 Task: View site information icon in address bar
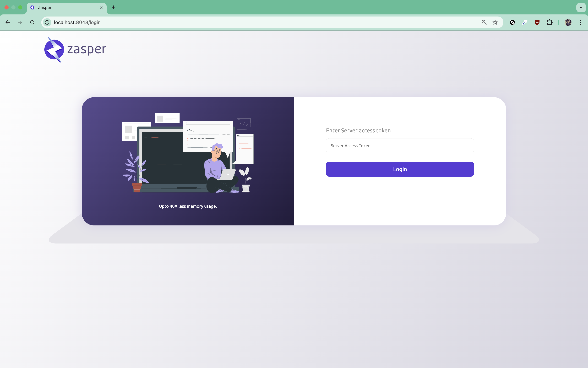click(x=47, y=22)
